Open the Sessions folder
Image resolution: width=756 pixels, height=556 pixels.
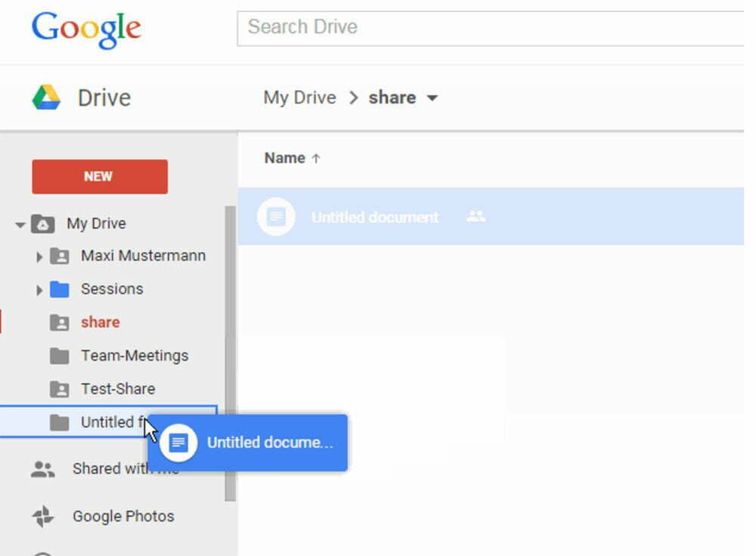click(112, 289)
